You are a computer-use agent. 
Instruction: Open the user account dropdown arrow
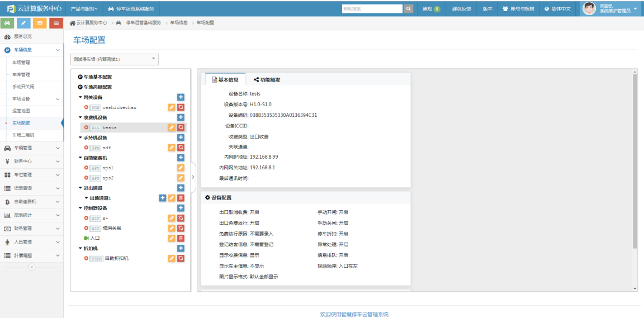pos(636,8)
